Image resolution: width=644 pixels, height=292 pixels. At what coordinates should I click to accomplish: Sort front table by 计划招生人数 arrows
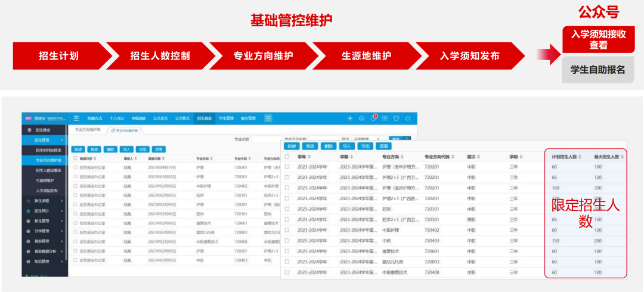(580, 157)
